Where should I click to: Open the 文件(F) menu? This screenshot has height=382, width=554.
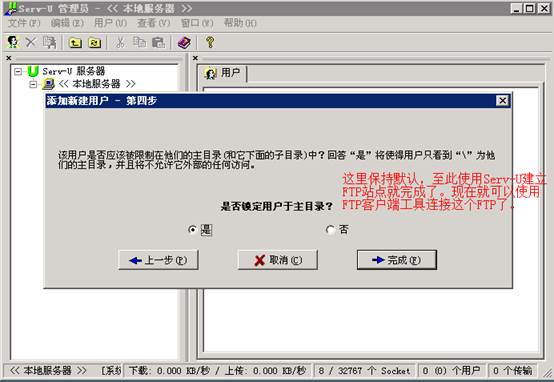coord(24,23)
